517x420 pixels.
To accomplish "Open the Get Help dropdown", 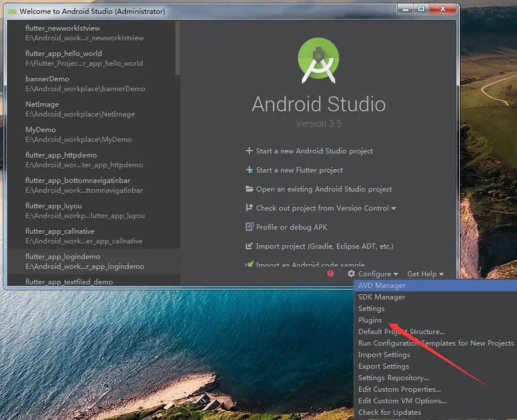I will pos(425,273).
